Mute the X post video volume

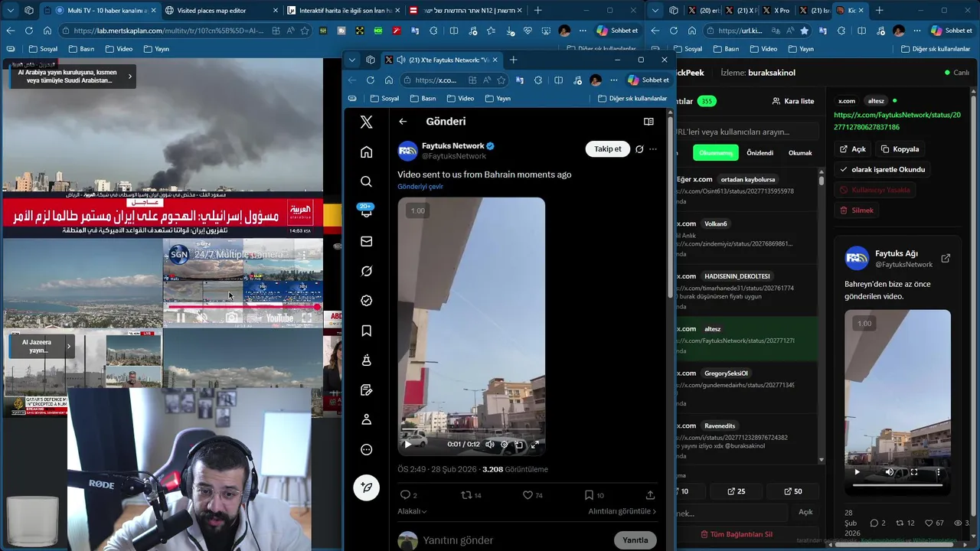click(490, 445)
